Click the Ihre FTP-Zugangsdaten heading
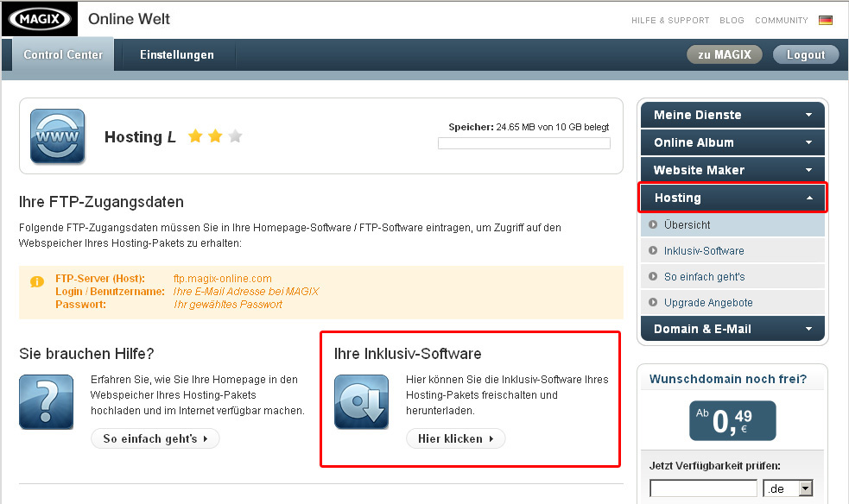The width and height of the screenshot is (849, 504). (x=101, y=202)
